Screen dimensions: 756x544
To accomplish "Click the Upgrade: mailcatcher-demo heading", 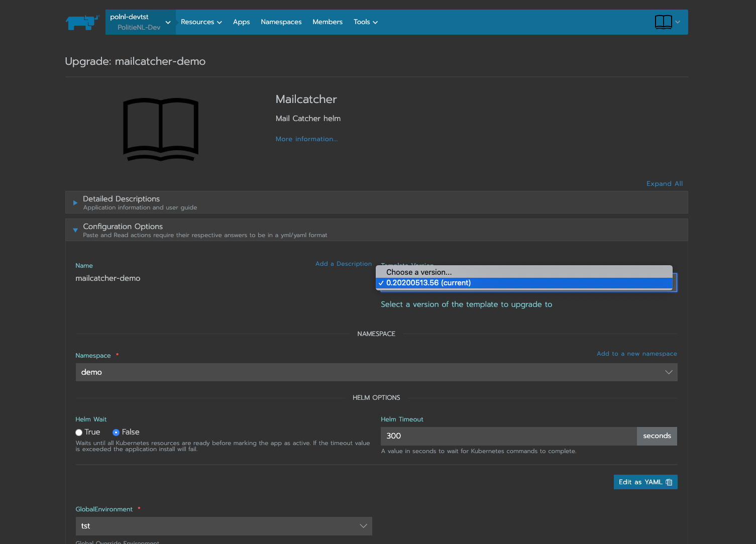I will point(135,61).
